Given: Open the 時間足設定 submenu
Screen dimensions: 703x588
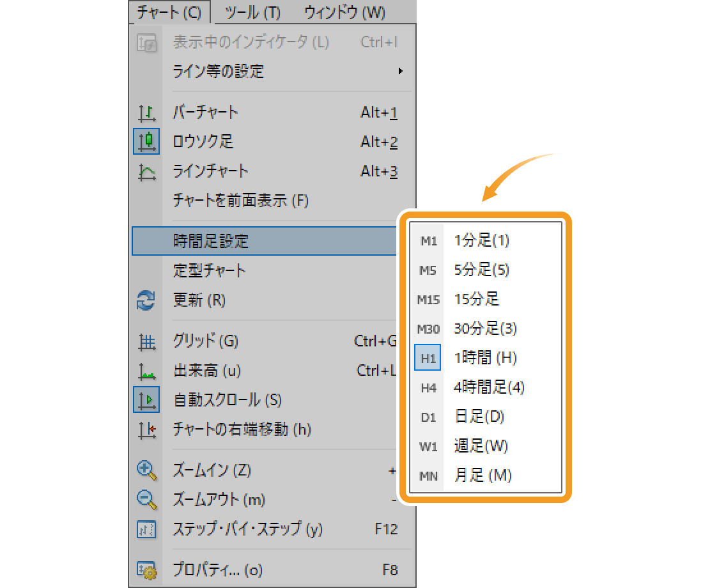Looking at the screenshot, I should pyautogui.click(x=265, y=242).
